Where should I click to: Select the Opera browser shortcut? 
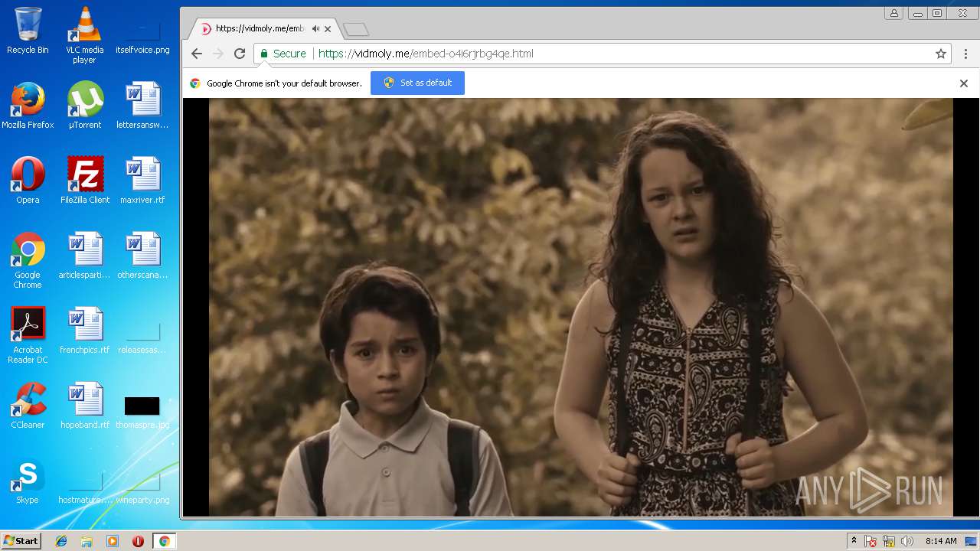[28, 181]
